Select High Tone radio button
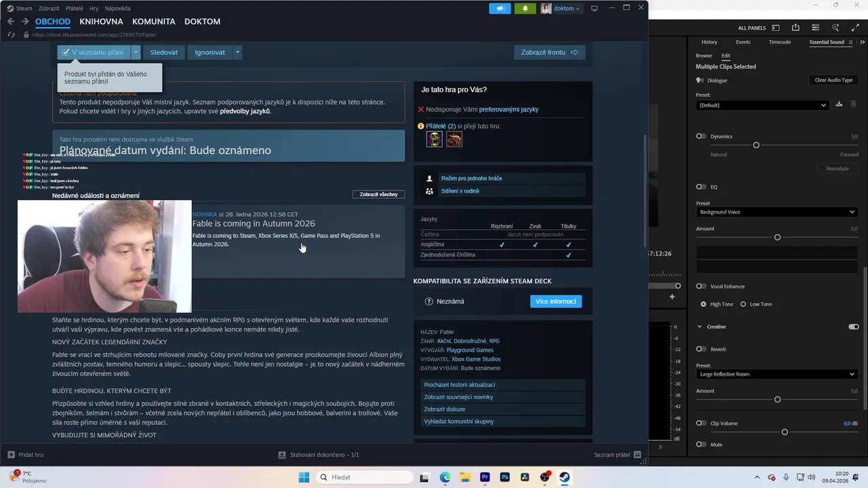The width and height of the screenshot is (868, 488). coord(703,304)
